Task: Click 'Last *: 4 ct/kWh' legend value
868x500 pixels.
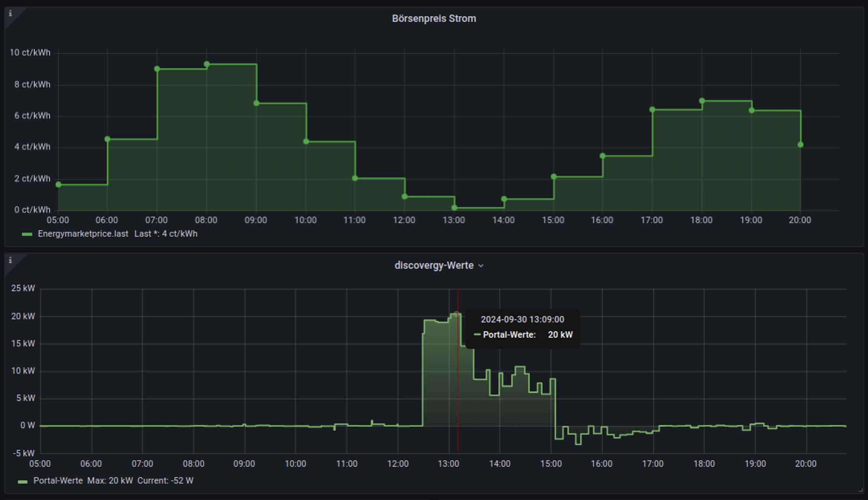Action: click(166, 234)
